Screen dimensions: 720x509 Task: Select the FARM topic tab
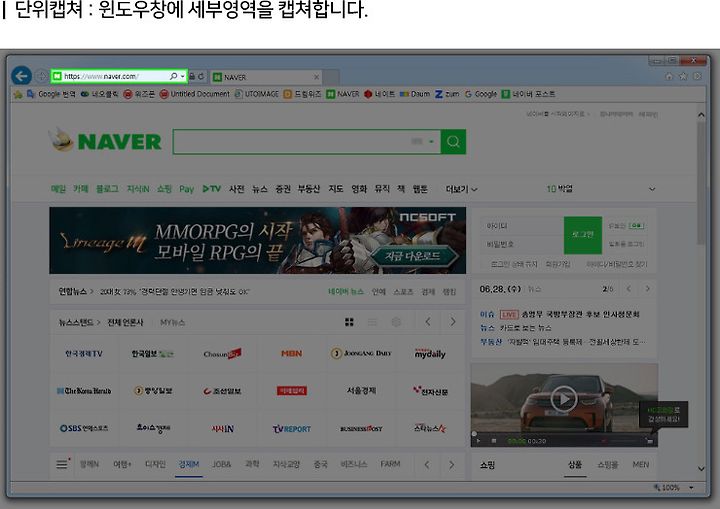(x=390, y=464)
